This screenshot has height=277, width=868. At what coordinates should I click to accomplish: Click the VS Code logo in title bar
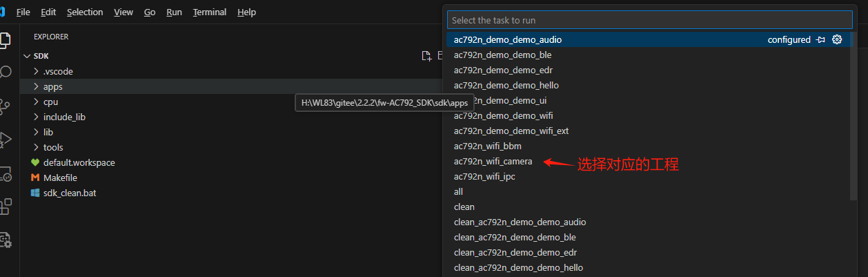[x=2, y=12]
